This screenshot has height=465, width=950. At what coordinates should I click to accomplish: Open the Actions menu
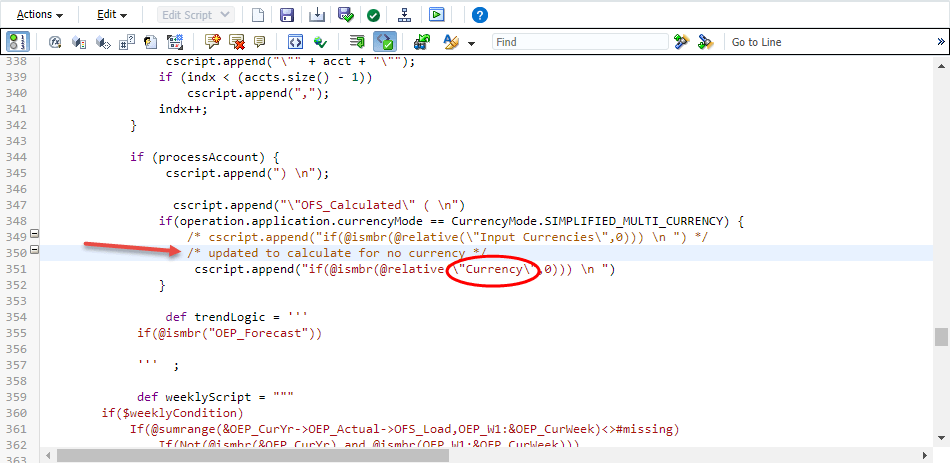pos(40,15)
